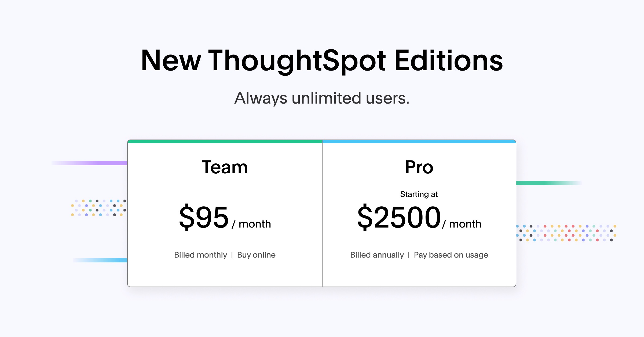Click the $95 Team price

click(204, 217)
